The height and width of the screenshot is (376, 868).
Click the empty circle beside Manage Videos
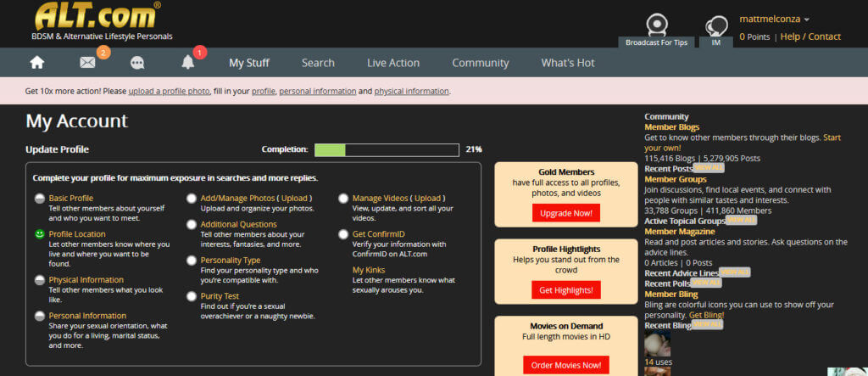[343, 199]
